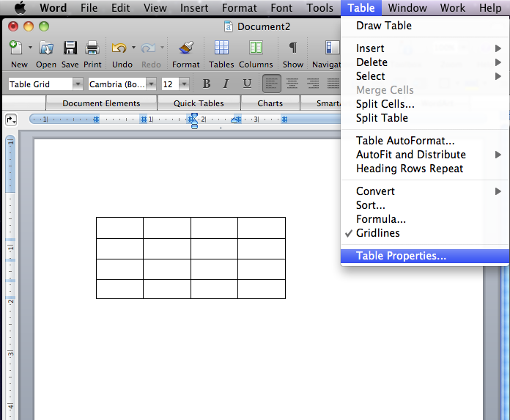510x420 pixels.
Task: Open the Word application menu
Action: [53, 8]
